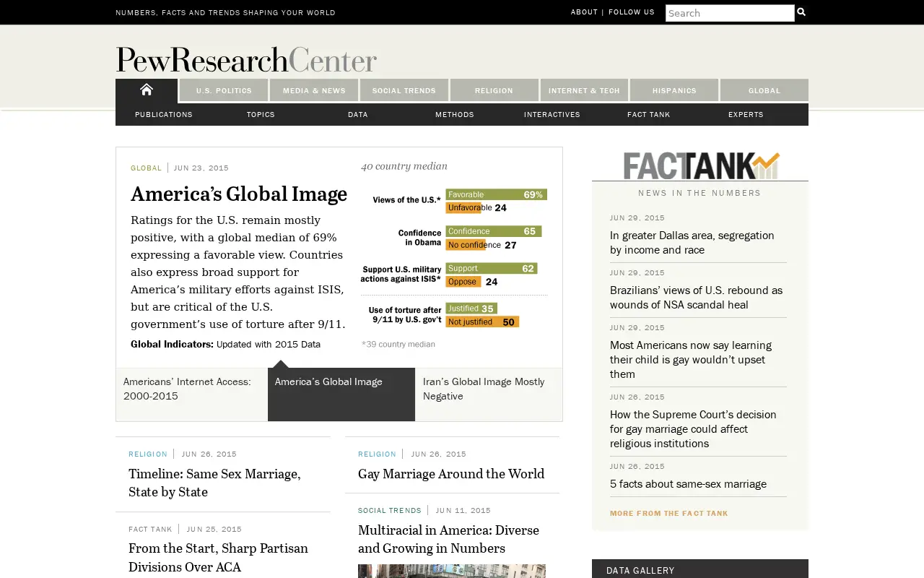Select the Hispanics tab
The width and height of the screenshot is (924, 578).
674,90
